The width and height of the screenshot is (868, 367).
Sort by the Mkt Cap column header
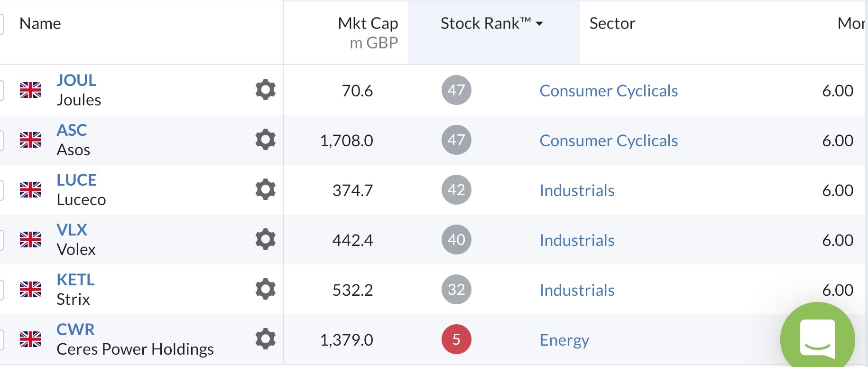368,23
